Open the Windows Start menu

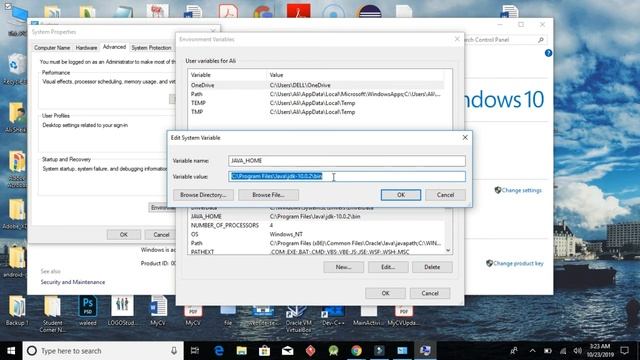[11, 351]
